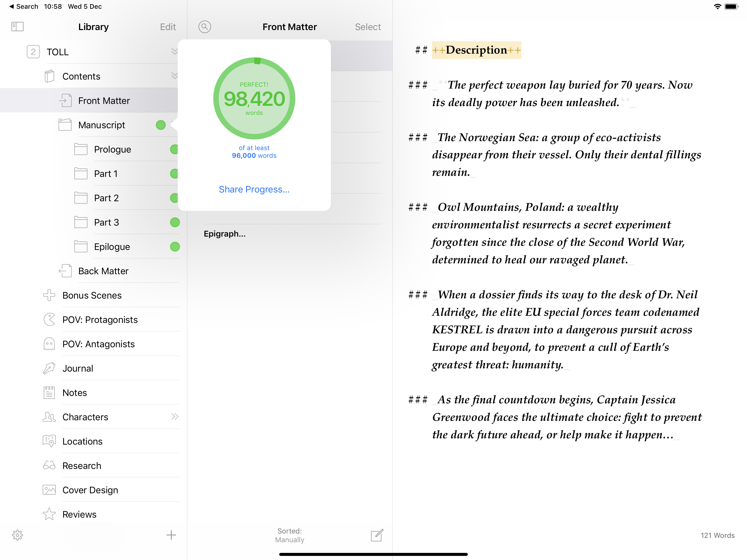Click the Contents book icon

coord(49,76)
